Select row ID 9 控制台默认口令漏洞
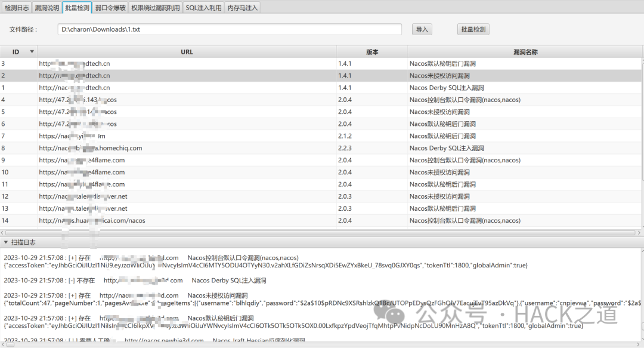The height and width of the screenshot is (348, 644). click(x=320, y=160)
